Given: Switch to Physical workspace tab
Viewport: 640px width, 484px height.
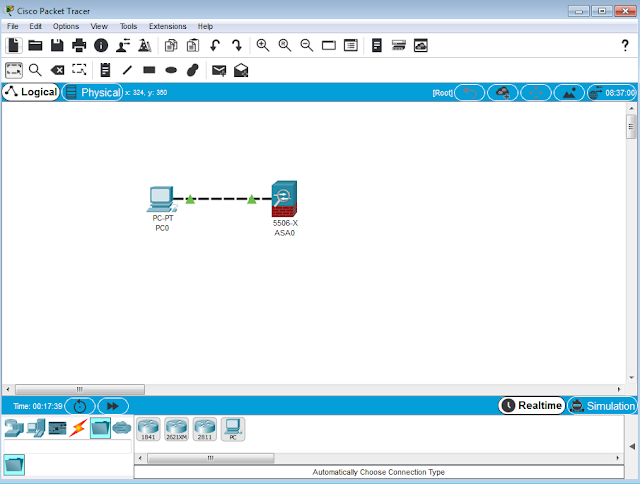Looking at the screenshot, I should click(x=93, y=92).
